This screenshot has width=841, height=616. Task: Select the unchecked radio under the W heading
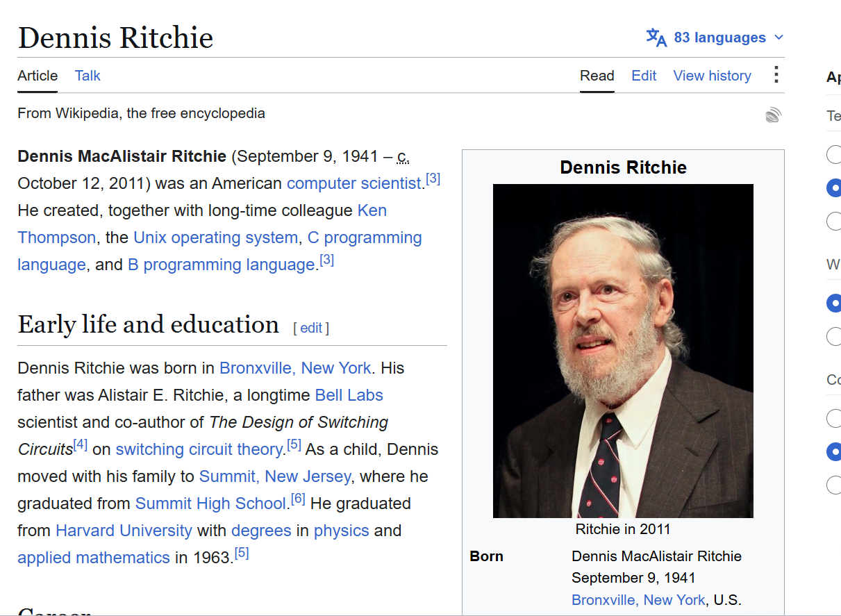(834, 337)
